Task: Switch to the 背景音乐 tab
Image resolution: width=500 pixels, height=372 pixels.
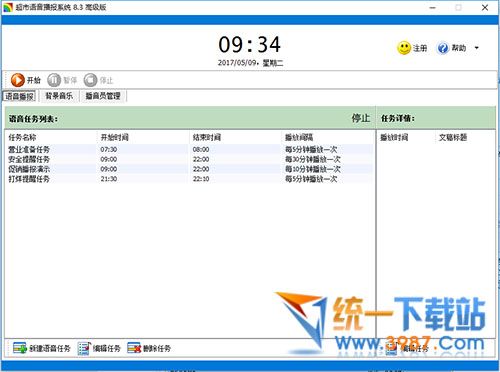Action: (59, 96)
